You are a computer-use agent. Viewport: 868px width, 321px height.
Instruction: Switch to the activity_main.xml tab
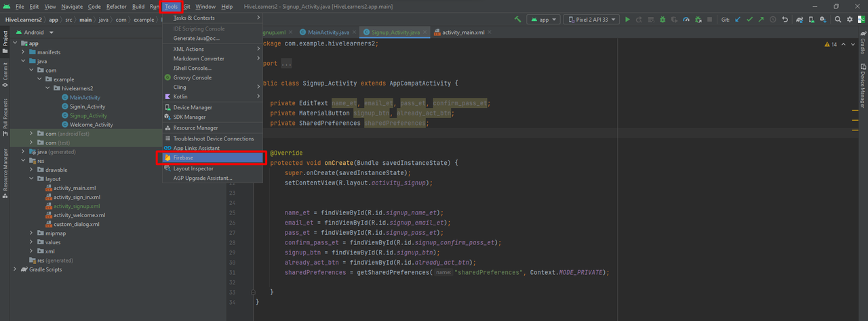coord(463,32)
